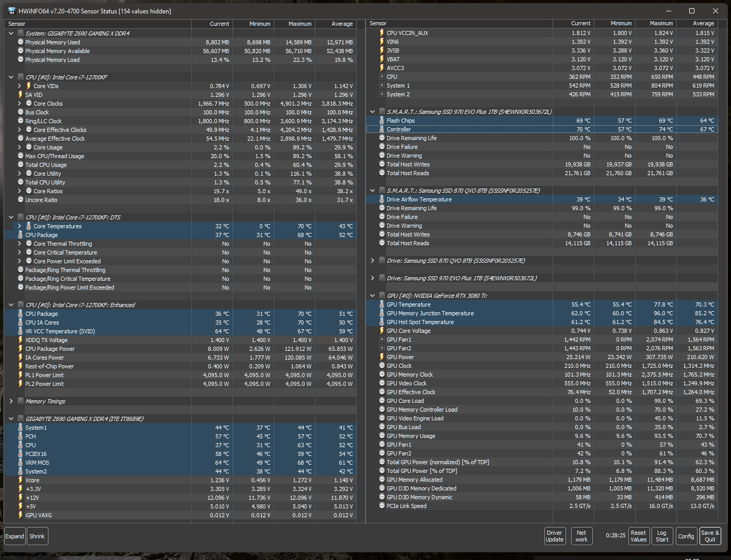The height and width of the screenshot is (560, 731).
Task: Select the GPU Core Load row label
Action: click(x=405, y=401)
